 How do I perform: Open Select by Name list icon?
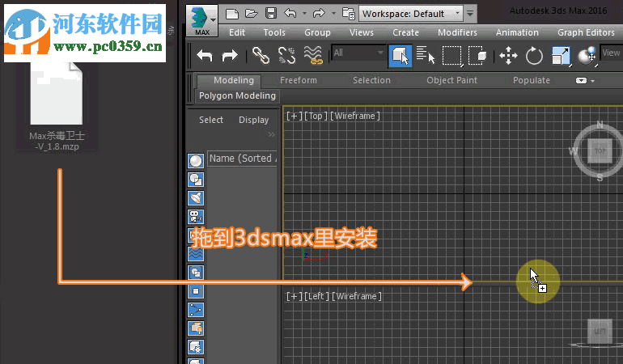pyautogui.click(x=426, y=55)
